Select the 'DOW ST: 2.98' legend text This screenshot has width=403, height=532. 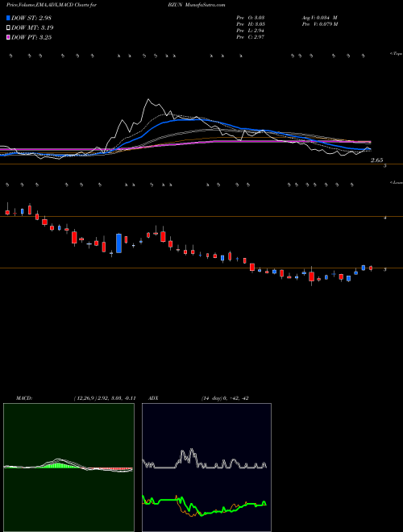click(31, 19)
